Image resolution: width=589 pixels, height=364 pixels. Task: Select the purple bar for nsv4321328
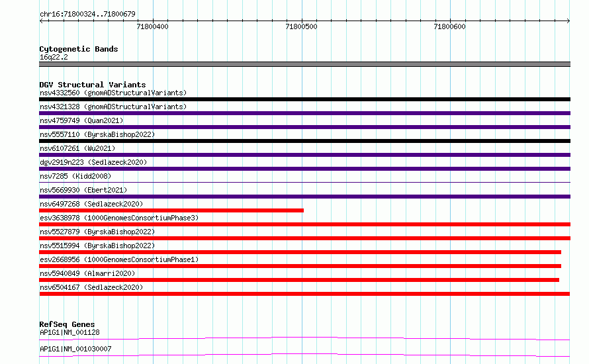[304, 113]
